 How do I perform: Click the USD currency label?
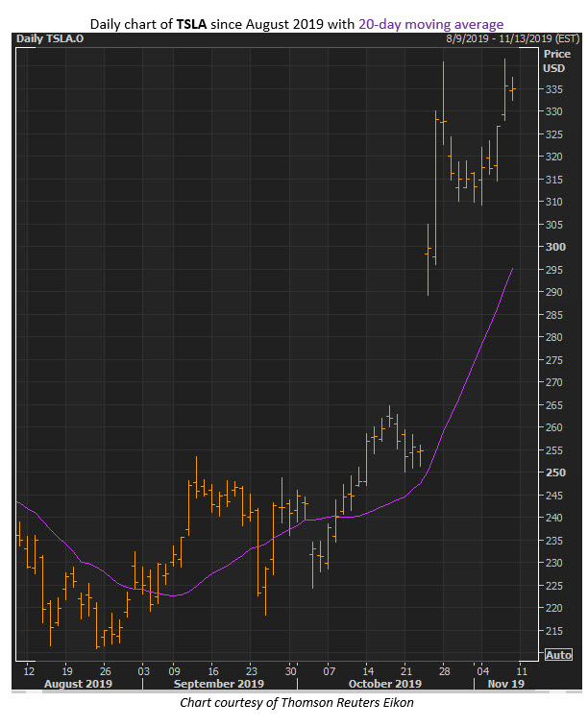pos(554,68)
